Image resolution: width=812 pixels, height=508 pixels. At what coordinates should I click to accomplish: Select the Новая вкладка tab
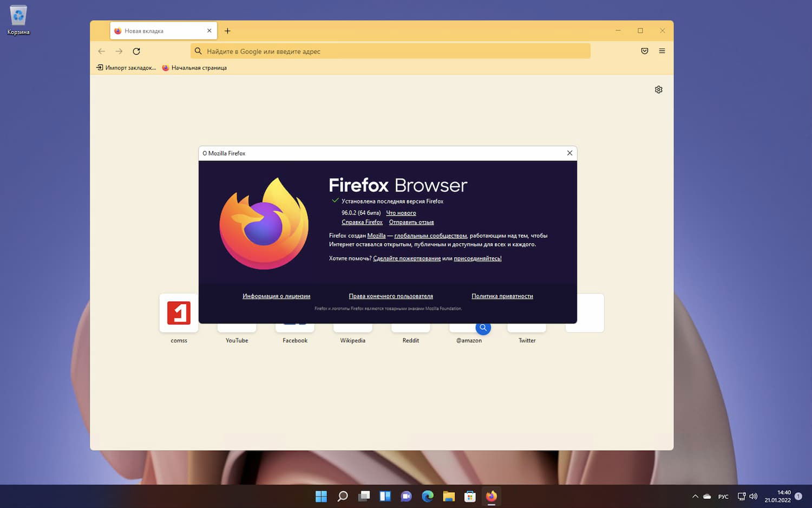pyautogui.click(x=163, y=31)
